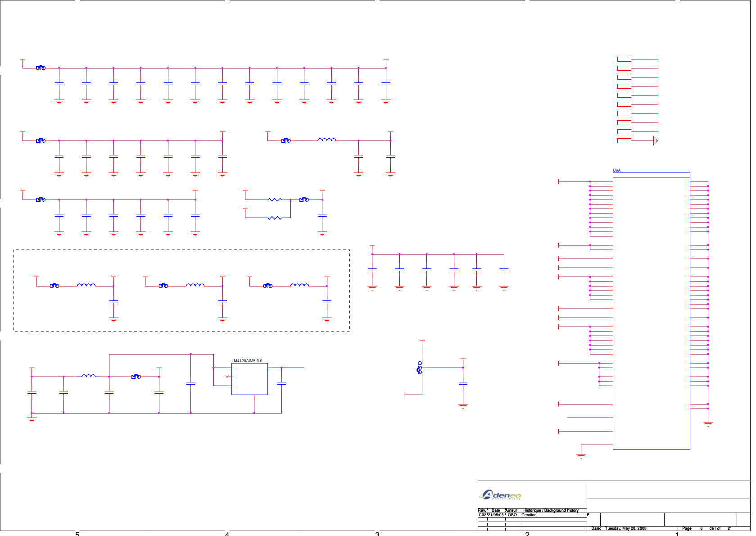Select the upper resistor in the two-resistor network
This screenshot has width=756, height=536.
274,199
